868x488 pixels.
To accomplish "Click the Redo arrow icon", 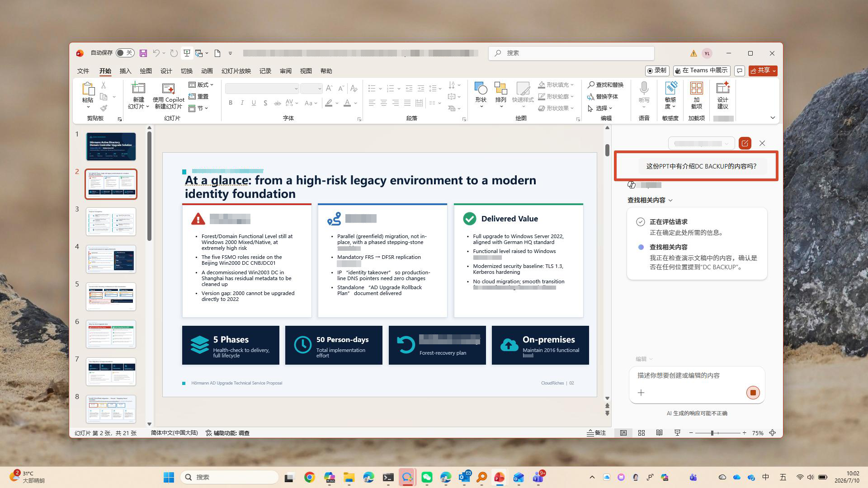I will pos(174,53).
